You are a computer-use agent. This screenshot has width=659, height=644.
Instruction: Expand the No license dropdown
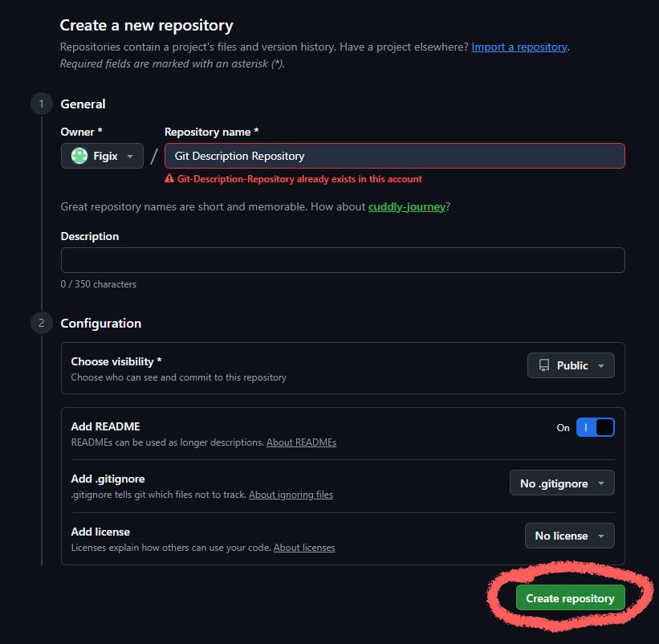pyautogui.click(x=569, y=536)
